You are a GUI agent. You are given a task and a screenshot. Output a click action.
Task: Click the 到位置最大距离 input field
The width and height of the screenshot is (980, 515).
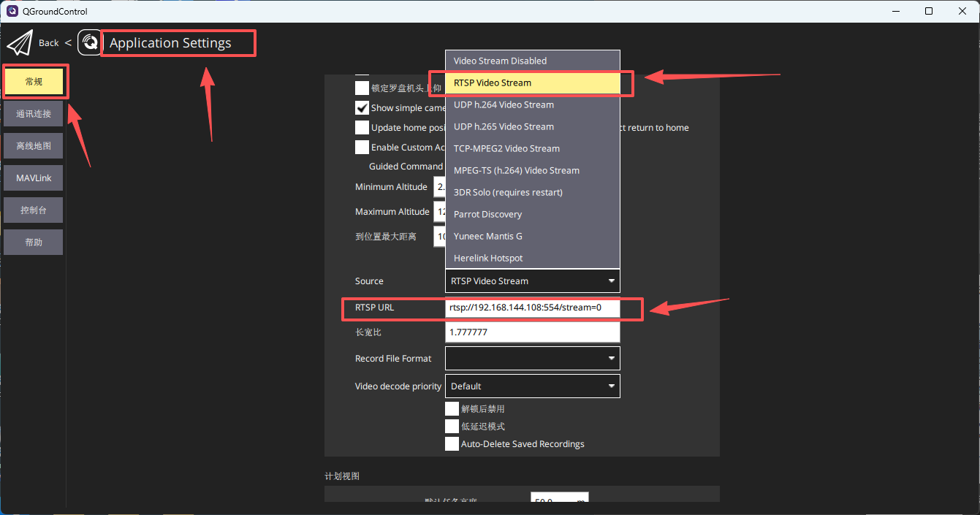tap(439, 237)
